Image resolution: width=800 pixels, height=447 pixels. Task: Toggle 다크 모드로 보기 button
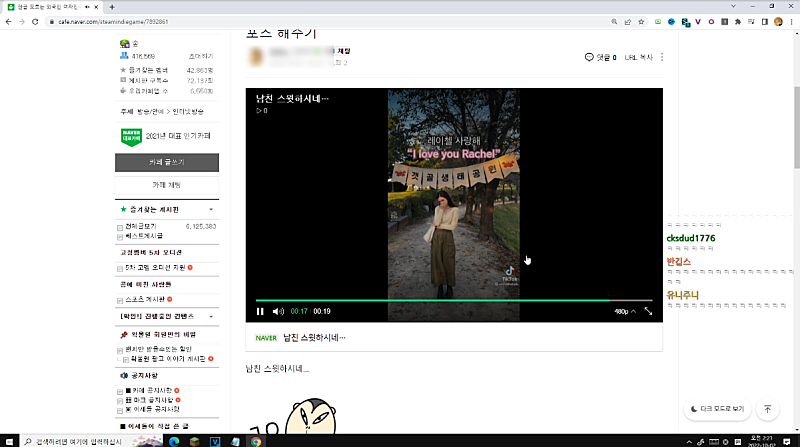(x=717, y=409)
